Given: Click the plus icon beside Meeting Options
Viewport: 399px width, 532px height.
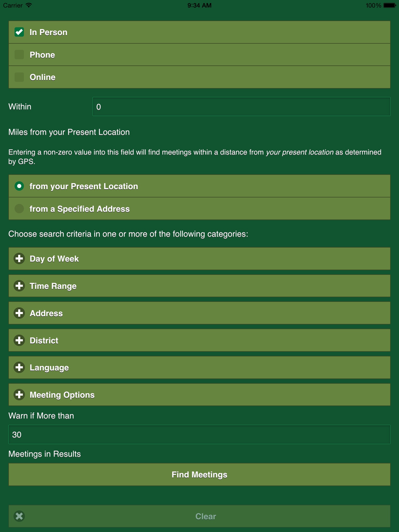Looking at the screenshot, I should tap(19, 395).
